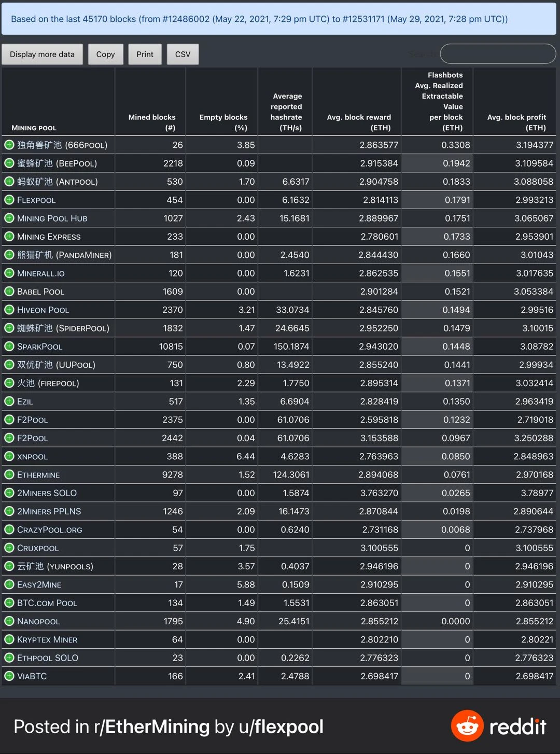This screenshot has height=754, width=560.
Task: Expand the Babel Pool row plus icon
Action: pyautogui.click(x=9, y=291)
